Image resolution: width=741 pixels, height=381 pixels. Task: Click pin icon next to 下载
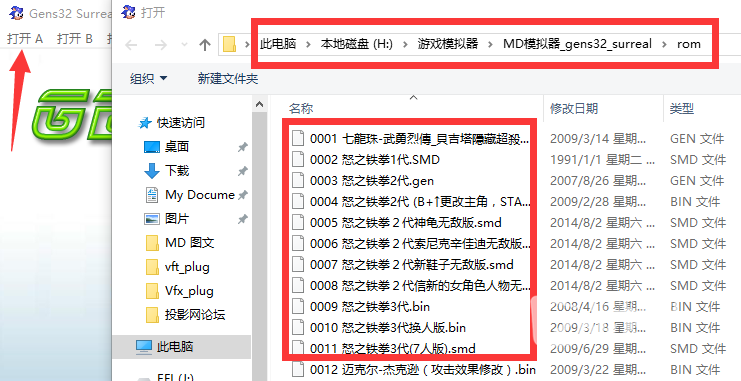pos(242,171)
